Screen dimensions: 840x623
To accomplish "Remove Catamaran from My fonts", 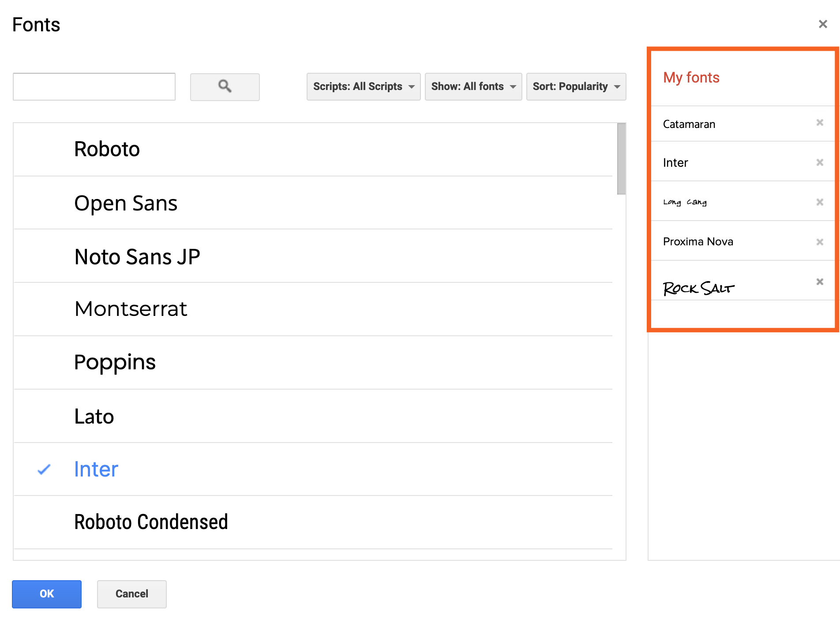I will point(820,123).
